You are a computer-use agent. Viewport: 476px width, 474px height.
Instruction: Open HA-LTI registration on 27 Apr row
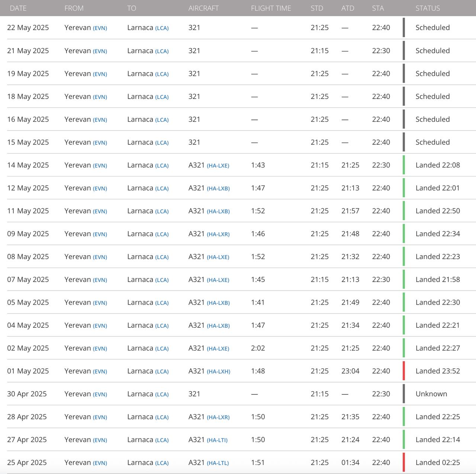click(x=217, y=440)
